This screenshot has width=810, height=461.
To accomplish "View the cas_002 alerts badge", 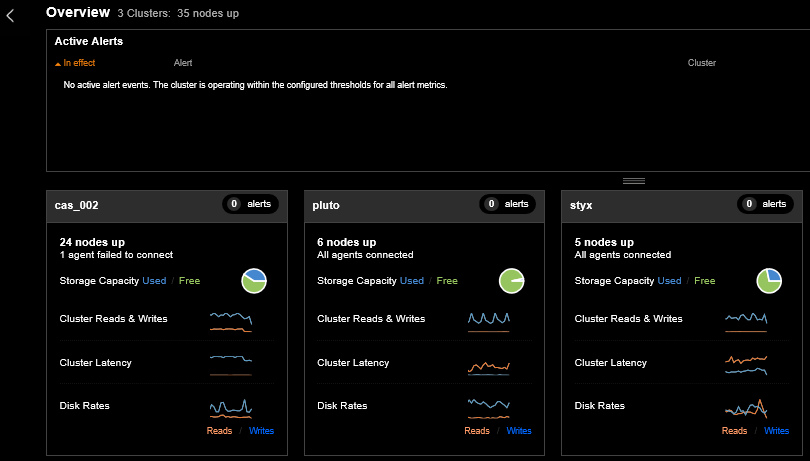I will 251,204.
